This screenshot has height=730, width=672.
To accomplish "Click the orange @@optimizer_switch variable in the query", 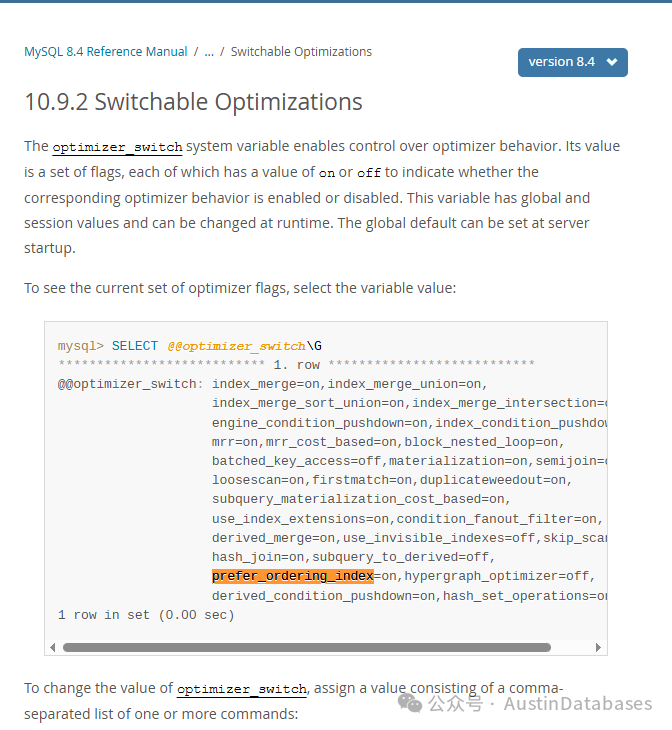I will (236, 346).
